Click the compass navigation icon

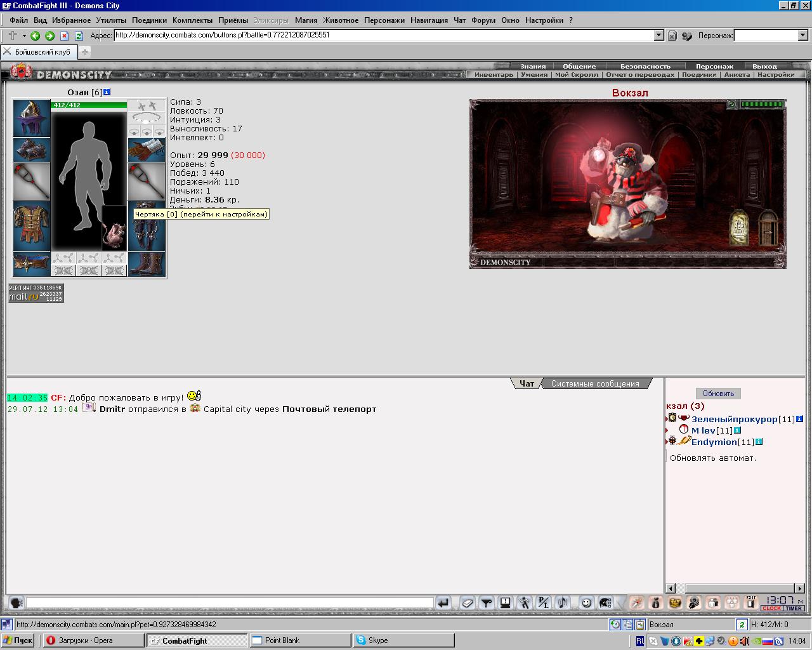(x=637, y=602)
